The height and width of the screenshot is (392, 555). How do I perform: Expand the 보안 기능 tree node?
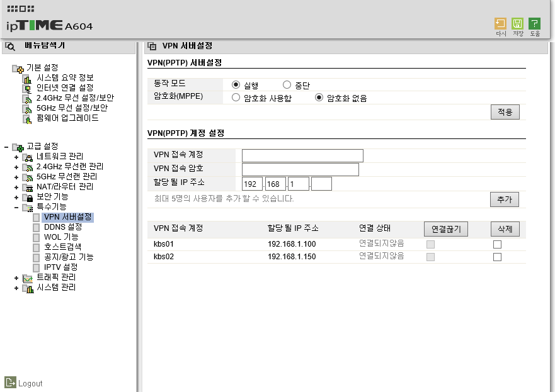click(16, 197)
